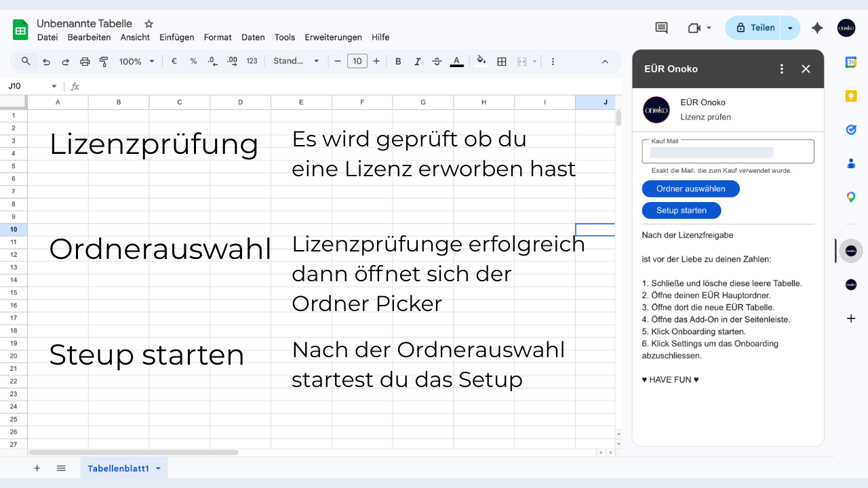Open Google Maps side panel icon
This screenshot has height=488, width=868.
click(851, 197)
